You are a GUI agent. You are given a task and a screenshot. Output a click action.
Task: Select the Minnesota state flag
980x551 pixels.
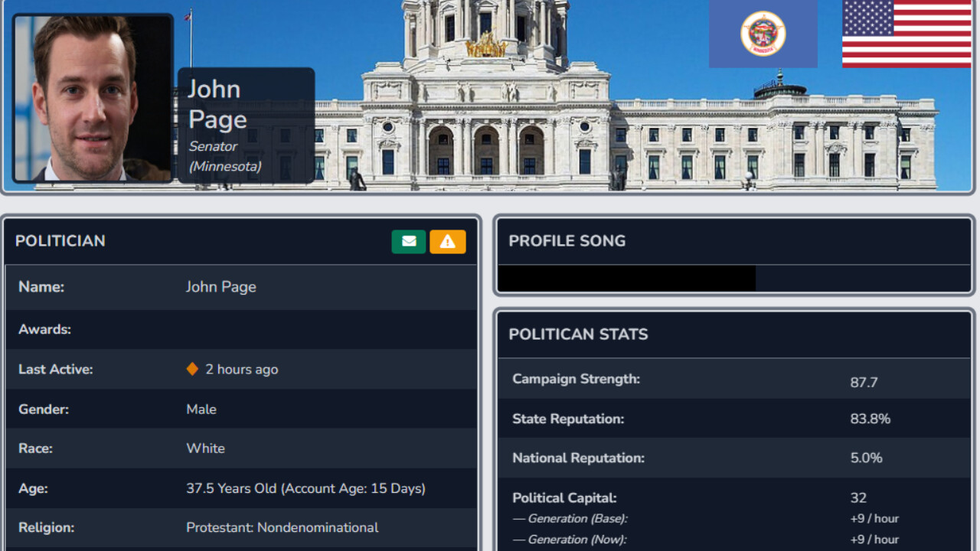click(x=763, y=33)
